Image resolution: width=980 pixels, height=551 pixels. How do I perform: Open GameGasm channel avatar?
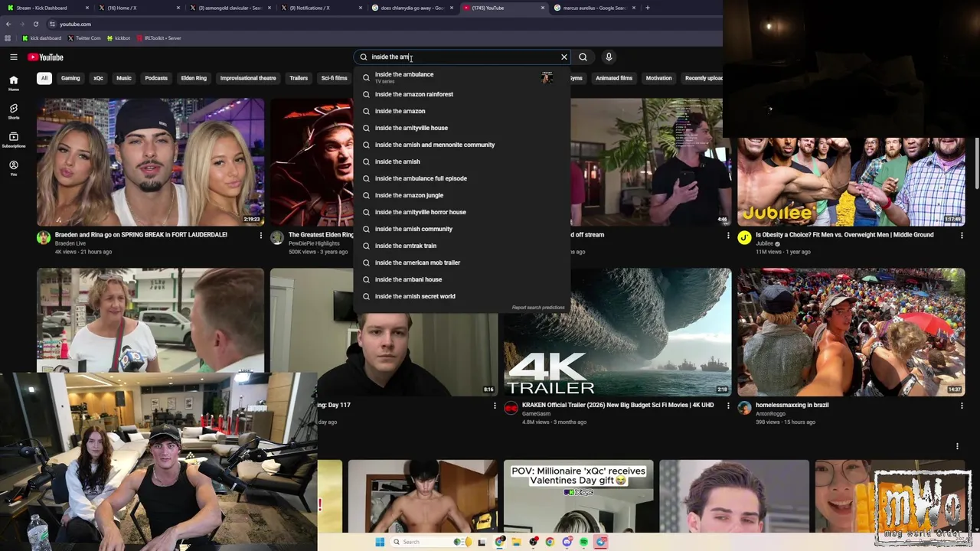coord(511,408)
